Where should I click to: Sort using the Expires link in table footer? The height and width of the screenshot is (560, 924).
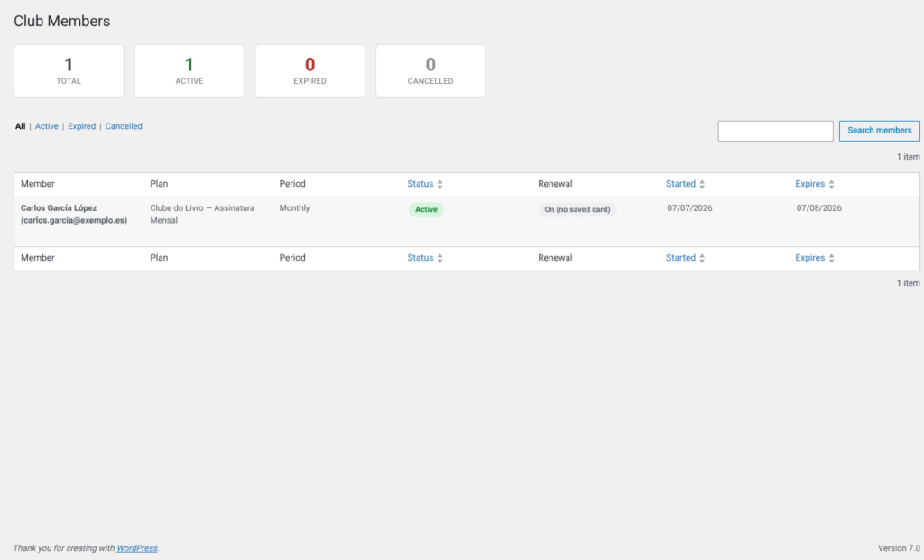[809, 257]
